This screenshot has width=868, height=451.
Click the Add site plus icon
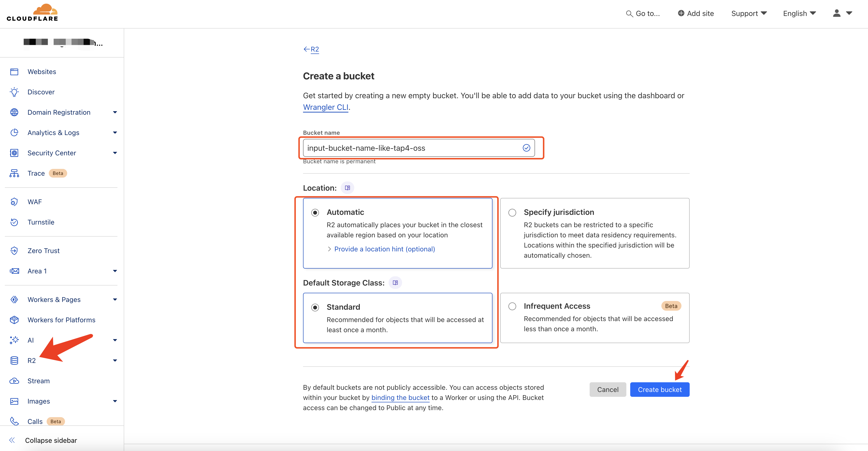681,14
